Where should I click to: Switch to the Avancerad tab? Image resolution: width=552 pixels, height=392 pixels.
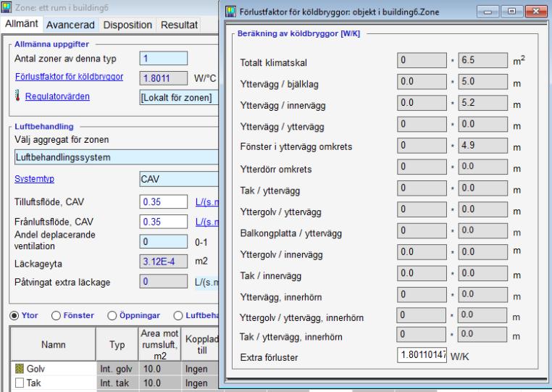[x=70, y=25]
